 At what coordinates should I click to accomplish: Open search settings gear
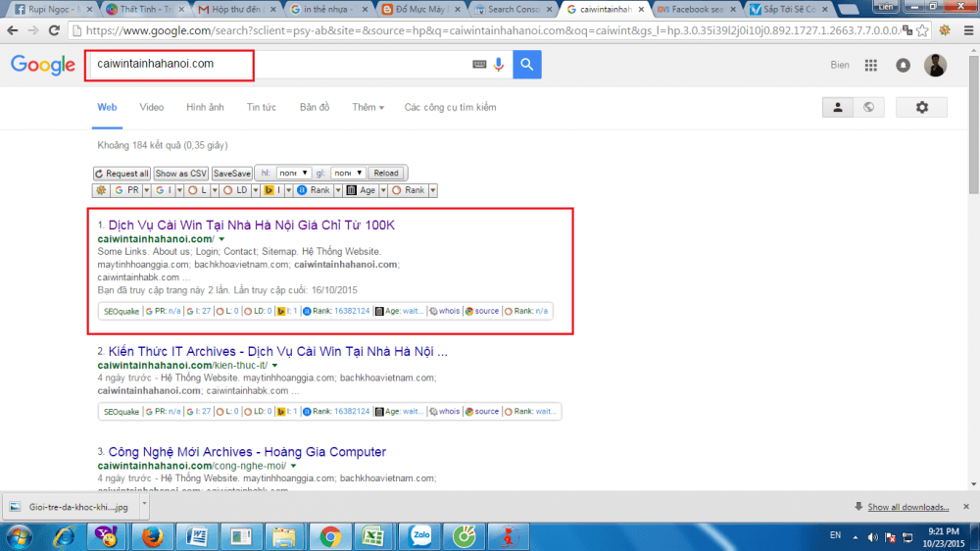tap(922, 108)
